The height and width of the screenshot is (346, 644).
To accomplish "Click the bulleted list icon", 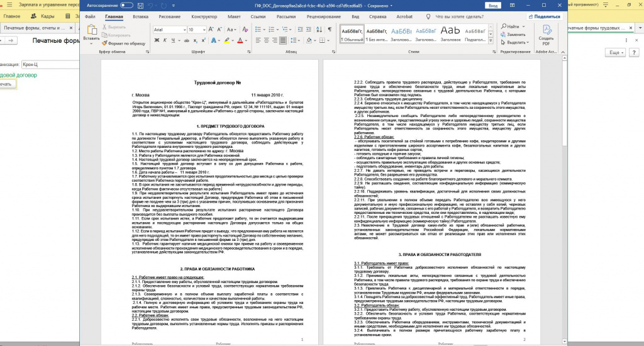I will click(258, 30).
